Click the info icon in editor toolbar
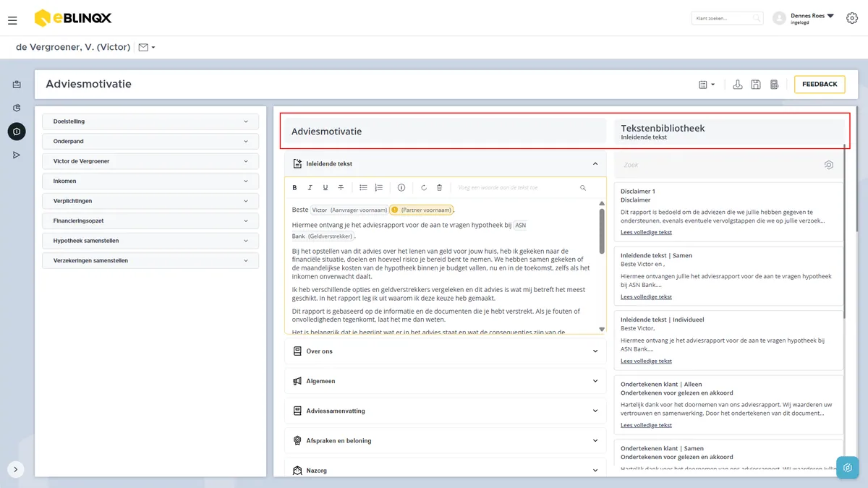Viewport: 868px width, 488px height. 401,188
